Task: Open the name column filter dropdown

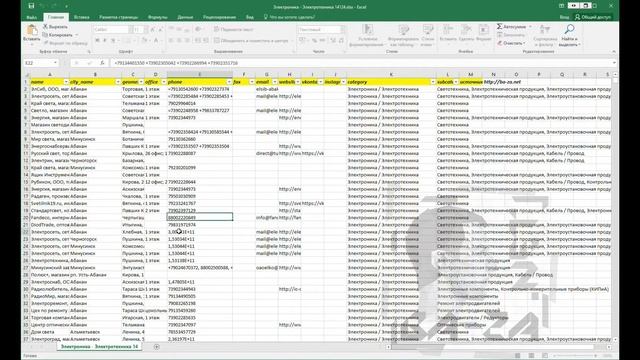Action: (x=66, y=82)
